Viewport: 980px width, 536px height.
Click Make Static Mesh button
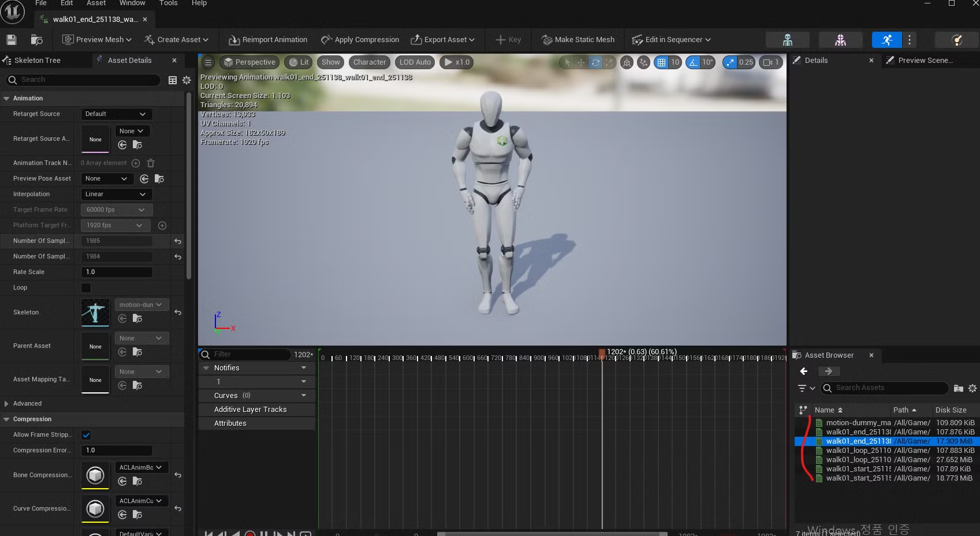click(578, 40)
